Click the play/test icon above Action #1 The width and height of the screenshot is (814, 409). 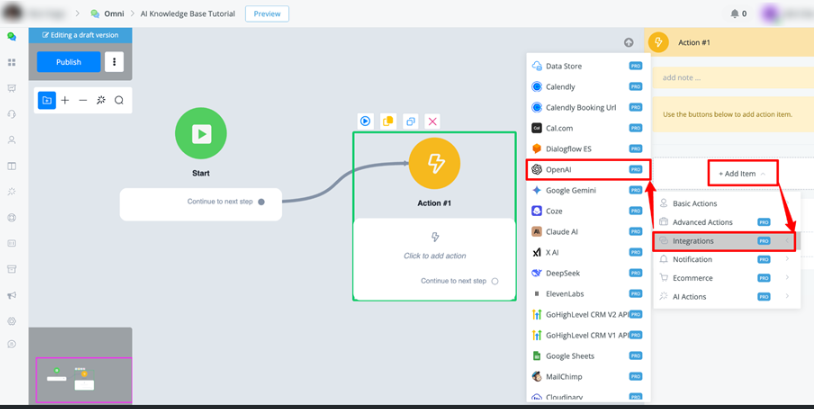[x=365, y=121]
